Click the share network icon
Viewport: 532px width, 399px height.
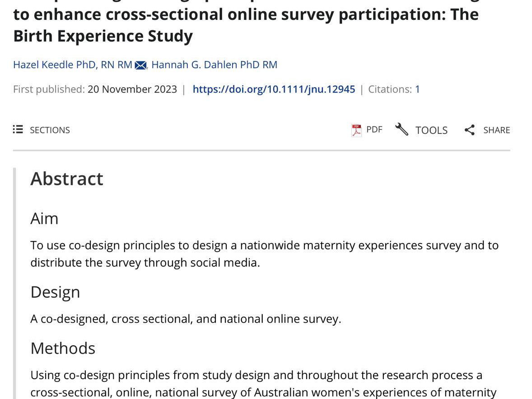pyautogui.click(x=470, y=130)
